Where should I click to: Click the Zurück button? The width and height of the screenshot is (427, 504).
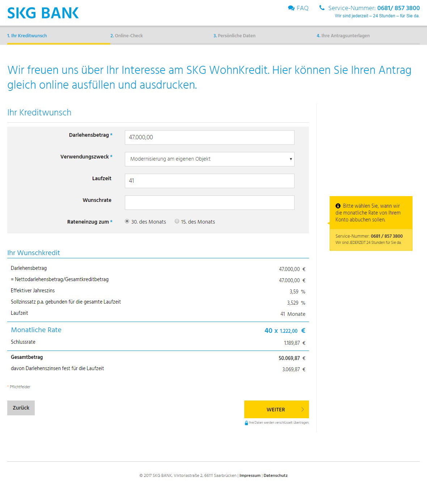click(x=21, y=408)
